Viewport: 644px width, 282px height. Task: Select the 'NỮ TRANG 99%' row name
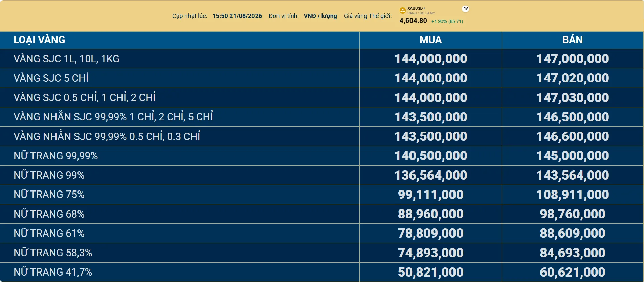[49, 175]
